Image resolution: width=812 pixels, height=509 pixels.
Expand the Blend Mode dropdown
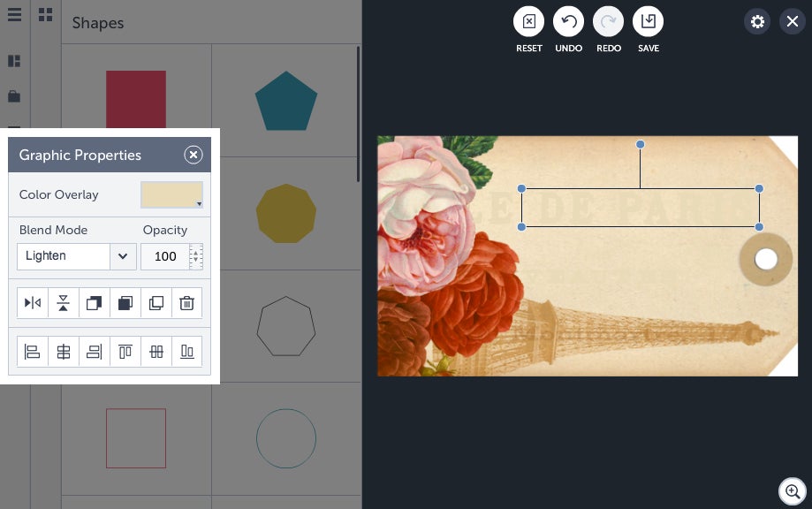[x=123, y=256]
